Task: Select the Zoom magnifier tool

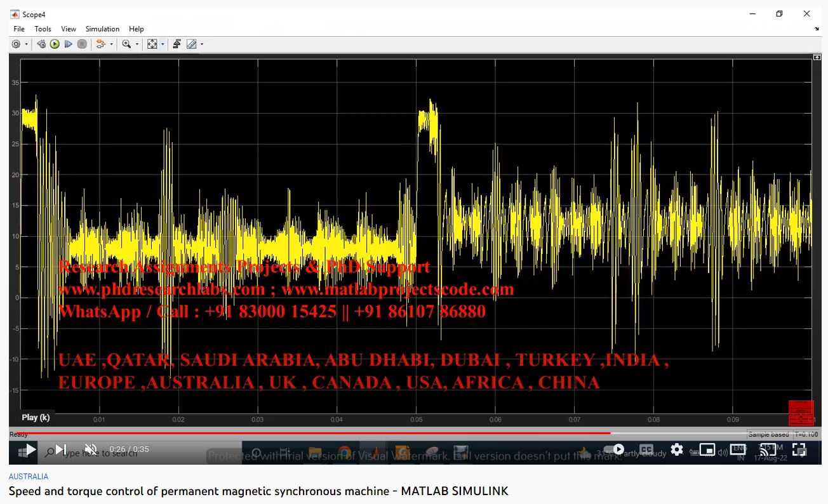Action: coord(126,44)
